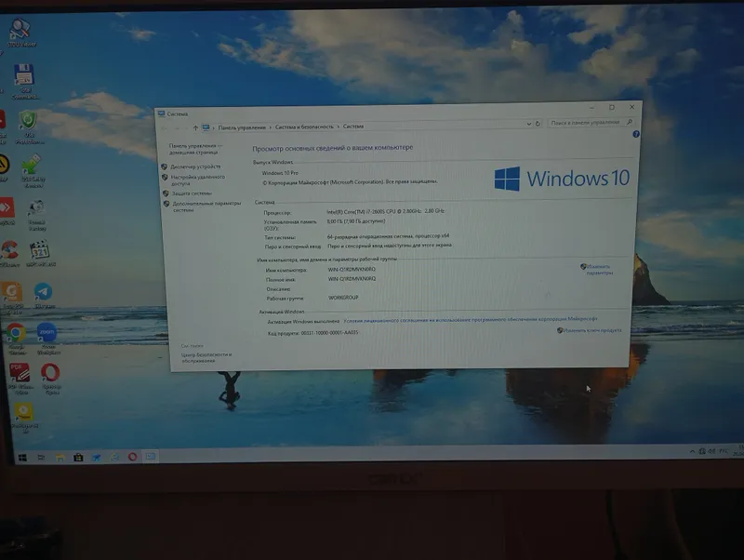Launch the Total Commander floppy disk icon
Image resolution: width=744 pixels, height=560 pixels.
tap(25, 81)
